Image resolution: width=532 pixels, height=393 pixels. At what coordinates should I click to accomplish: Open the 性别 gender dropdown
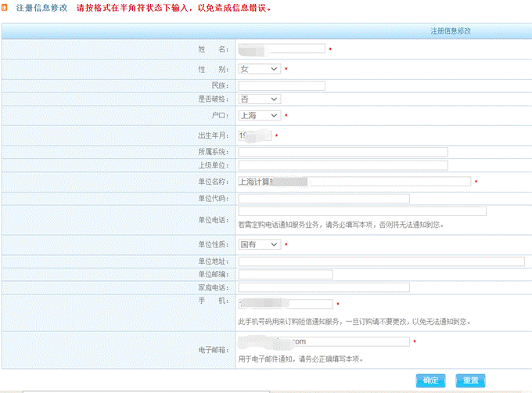[259, 69]
